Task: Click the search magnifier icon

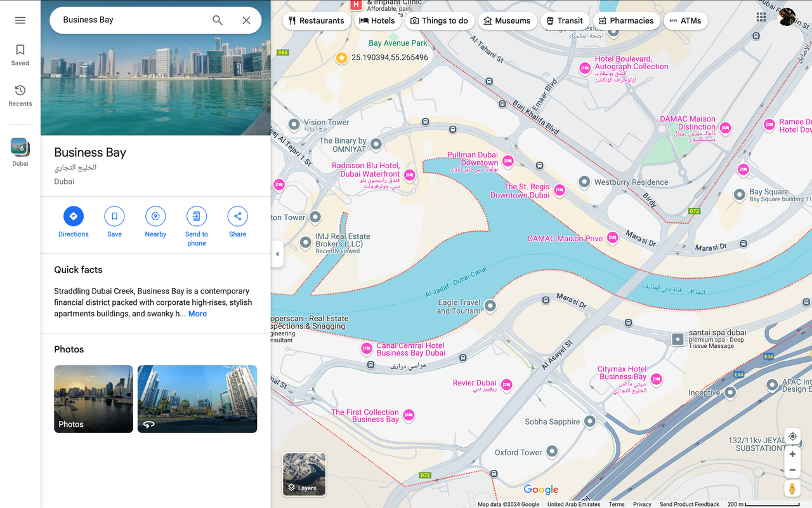Action: pos(218,20)
